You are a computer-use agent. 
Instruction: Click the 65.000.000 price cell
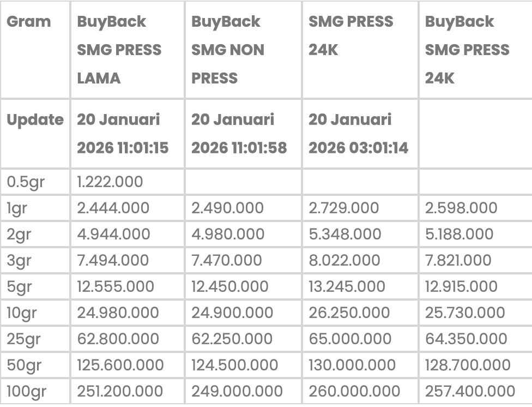(350, 339)
